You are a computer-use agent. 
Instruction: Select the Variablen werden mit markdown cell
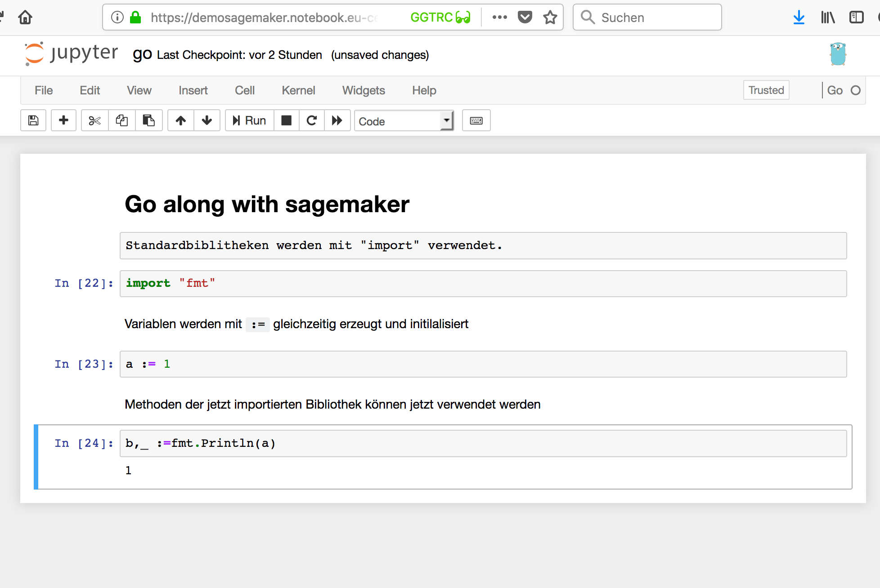pyautogui.click(x=296, y=324)
